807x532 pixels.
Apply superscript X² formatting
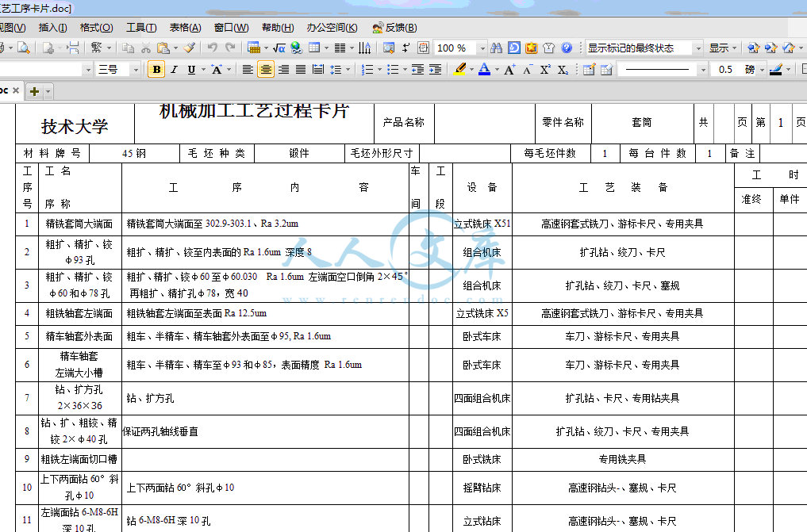click(x=545, y=70)
